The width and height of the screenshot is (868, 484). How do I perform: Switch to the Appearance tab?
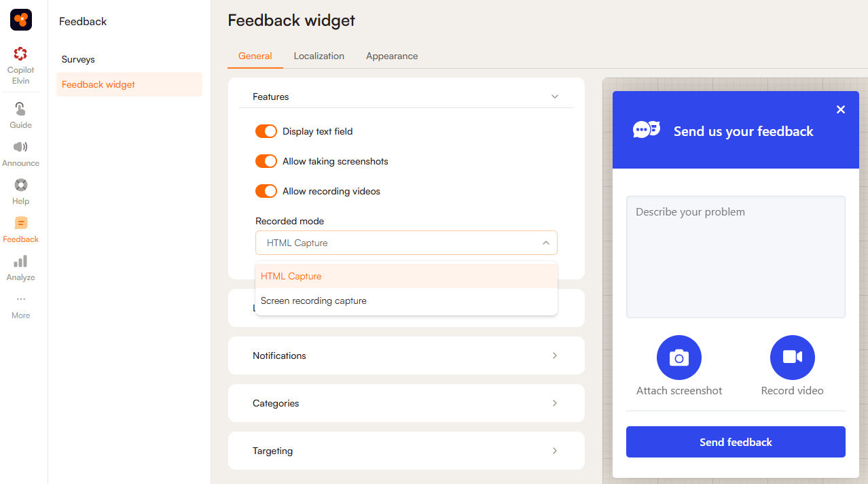tap(392, 56)
